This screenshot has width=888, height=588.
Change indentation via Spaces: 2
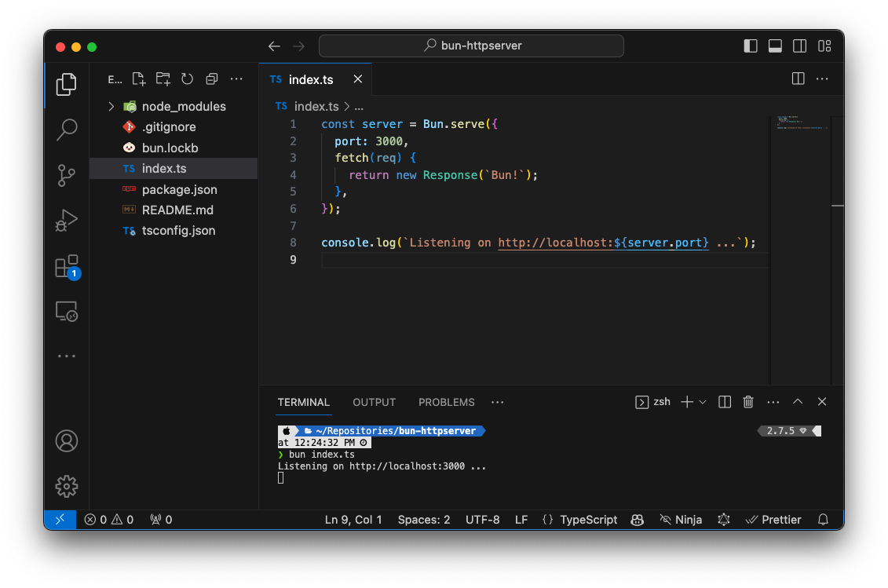coord(424,520)
